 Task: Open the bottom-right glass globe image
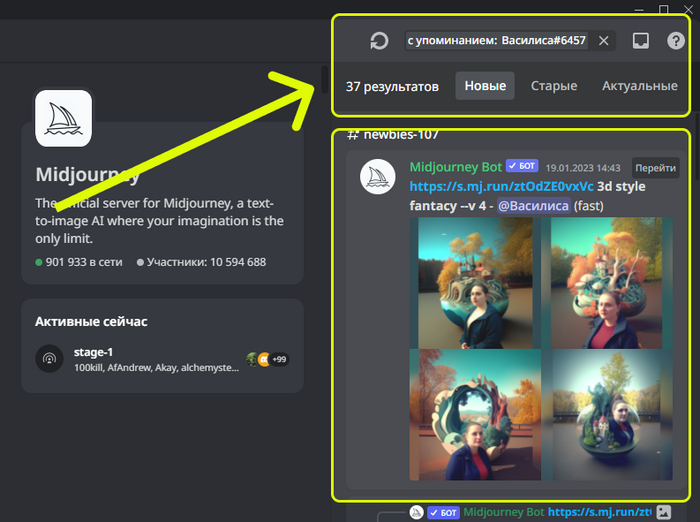point(607,415)
